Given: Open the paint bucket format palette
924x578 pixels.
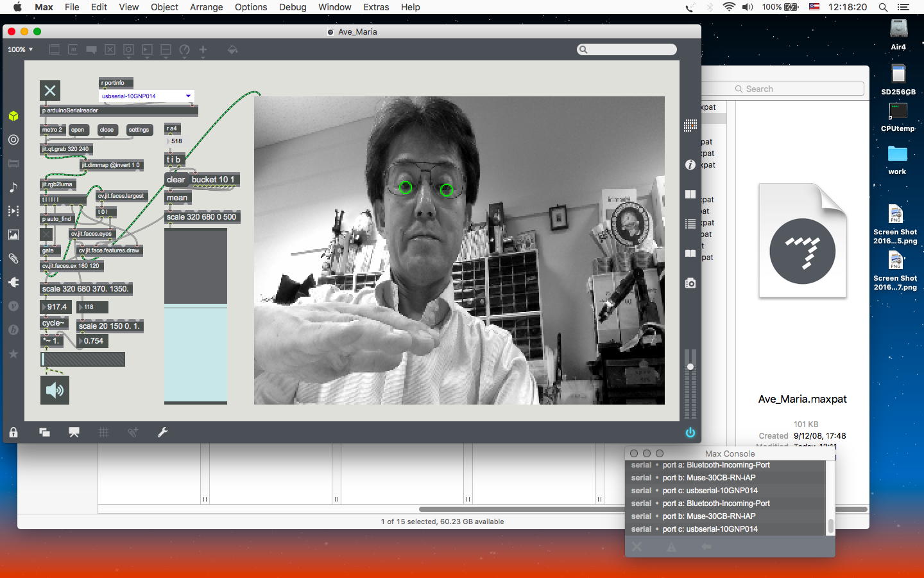Looking at the screenshot, I should click(232, 49).
